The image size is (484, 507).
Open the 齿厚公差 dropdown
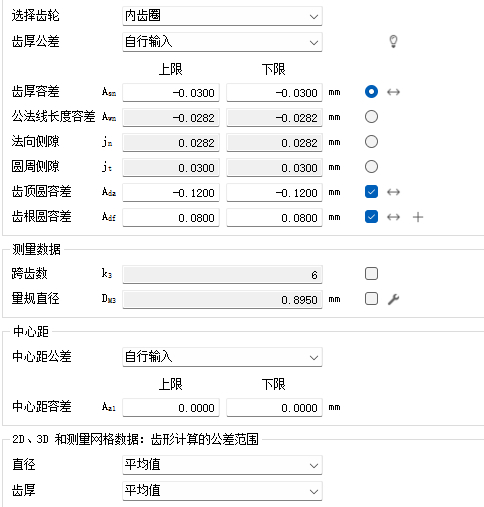click(x=222, y=42)
